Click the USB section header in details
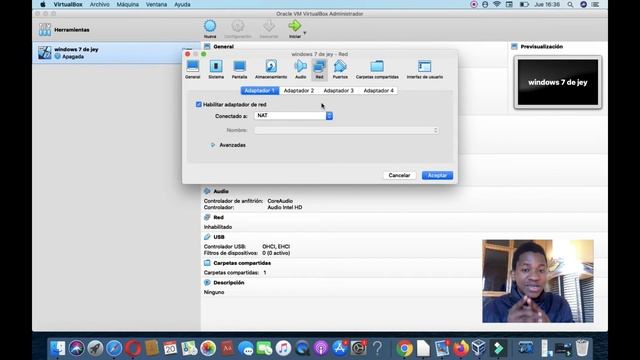Viewport: 640px width, 360px height. point(219,237)
